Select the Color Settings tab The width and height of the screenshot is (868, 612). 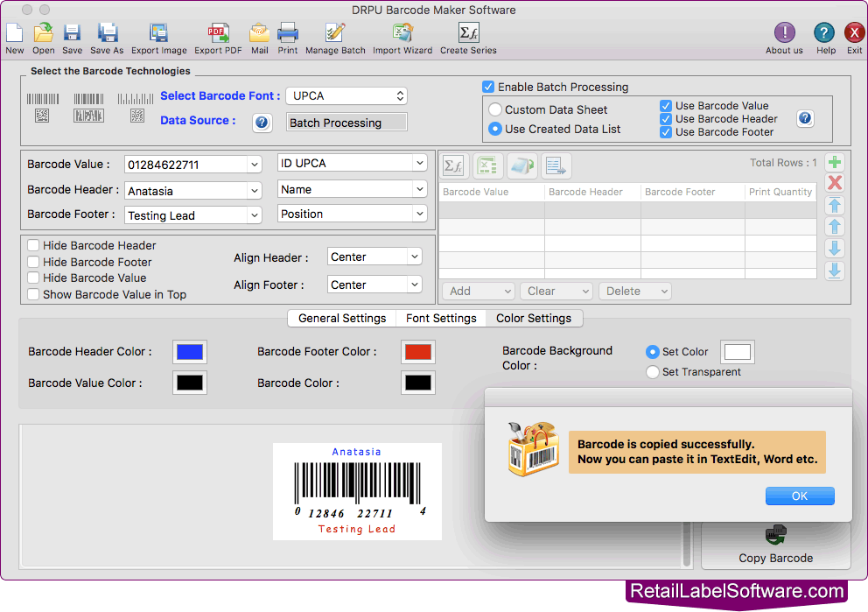pos(534,319)
